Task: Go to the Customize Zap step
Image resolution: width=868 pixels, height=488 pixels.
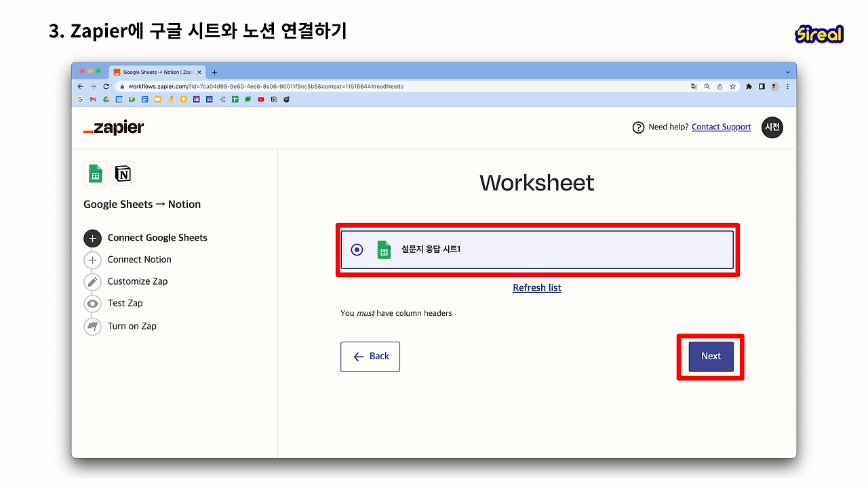Action: coord(138,281)
